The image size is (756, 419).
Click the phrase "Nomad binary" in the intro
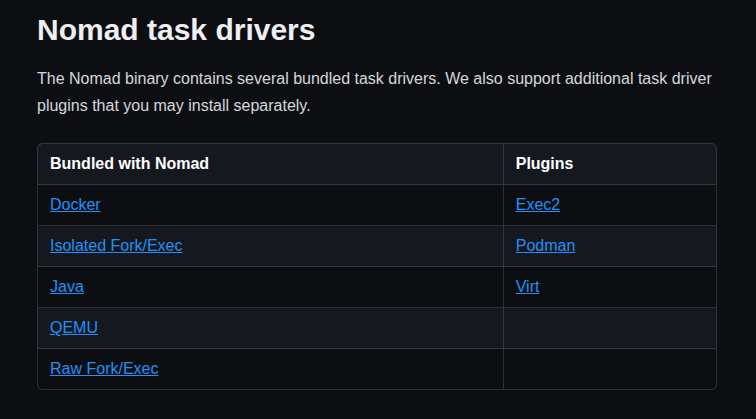point(114,78)
